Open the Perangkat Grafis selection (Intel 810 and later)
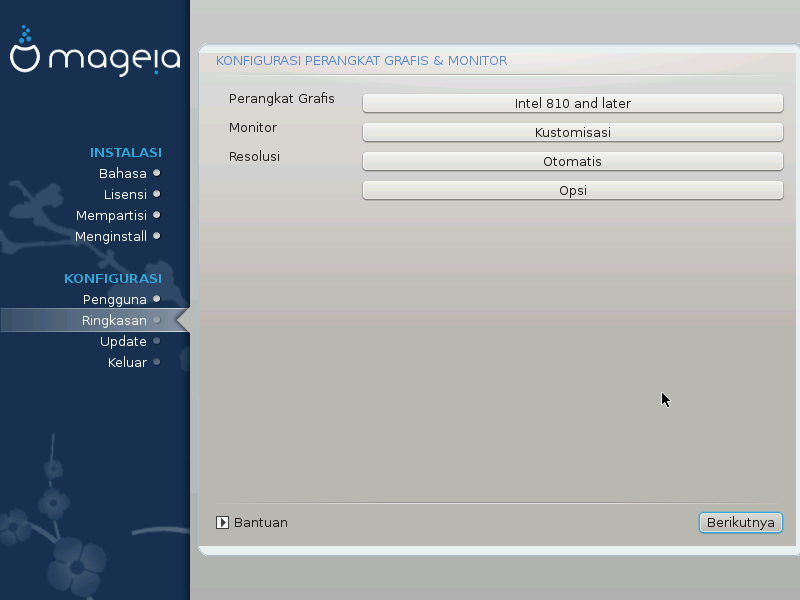The image size is (800, 600). click(572, 103)
